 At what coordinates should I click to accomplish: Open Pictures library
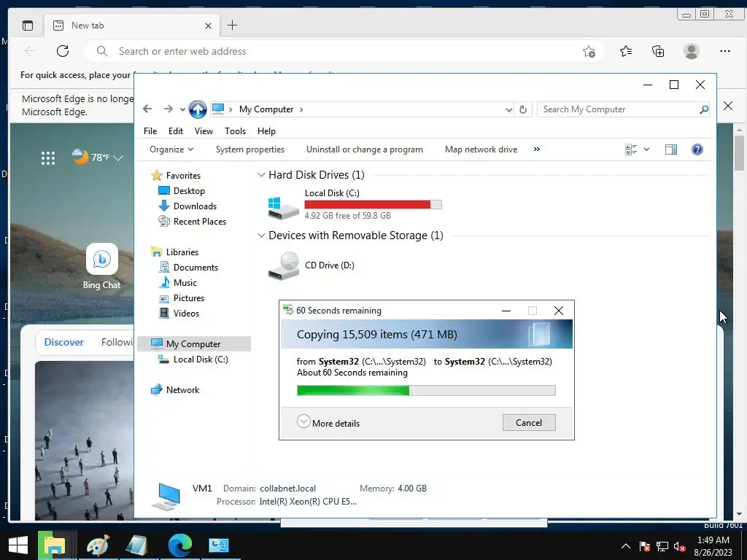tap(189, 298)
